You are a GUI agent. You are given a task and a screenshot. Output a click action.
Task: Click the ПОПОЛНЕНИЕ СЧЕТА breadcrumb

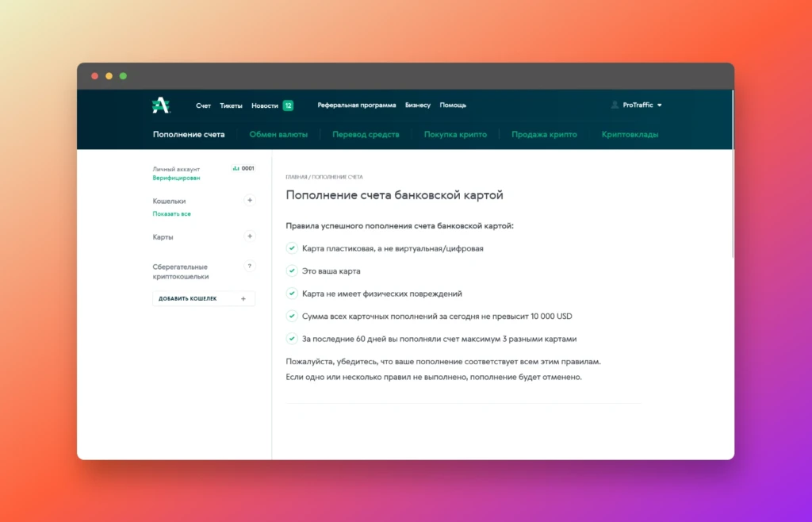337,177
